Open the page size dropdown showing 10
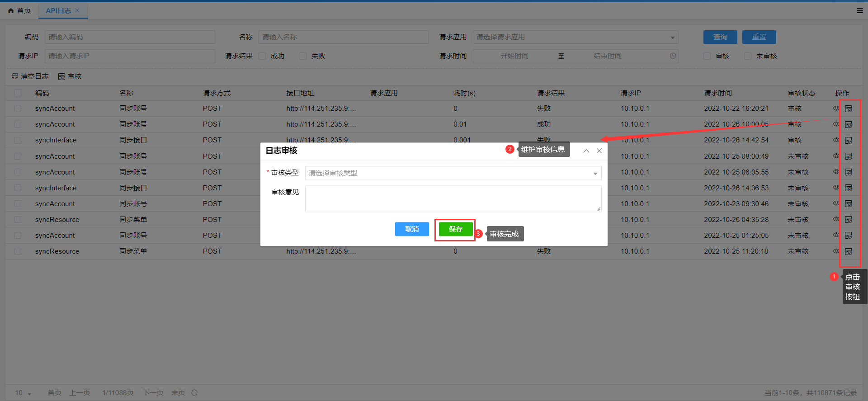Screen dimensions: 868x401 point(23,393)
